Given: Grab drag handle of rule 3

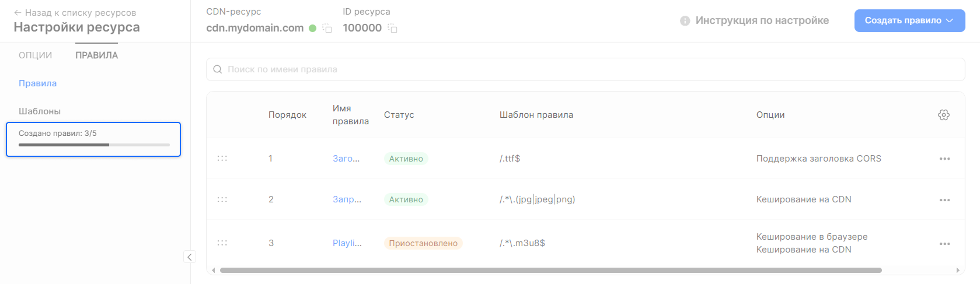Looking at the screenshot, I should click(222, 243).
